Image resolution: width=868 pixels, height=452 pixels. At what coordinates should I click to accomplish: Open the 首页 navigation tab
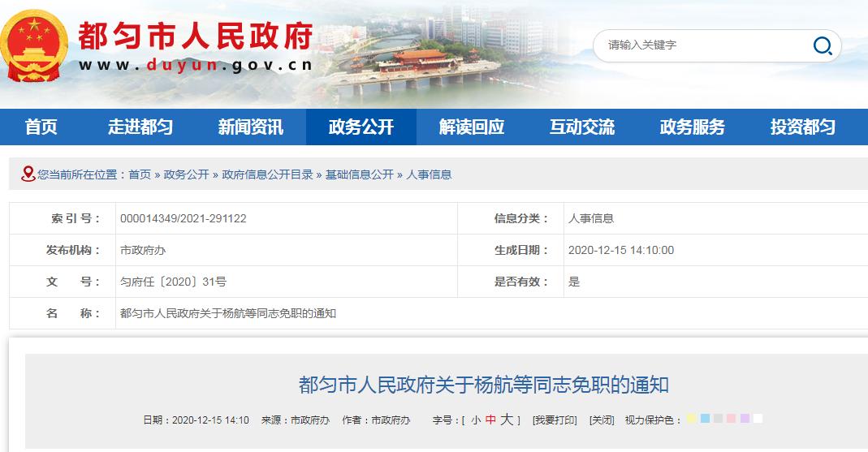(41, 127)
